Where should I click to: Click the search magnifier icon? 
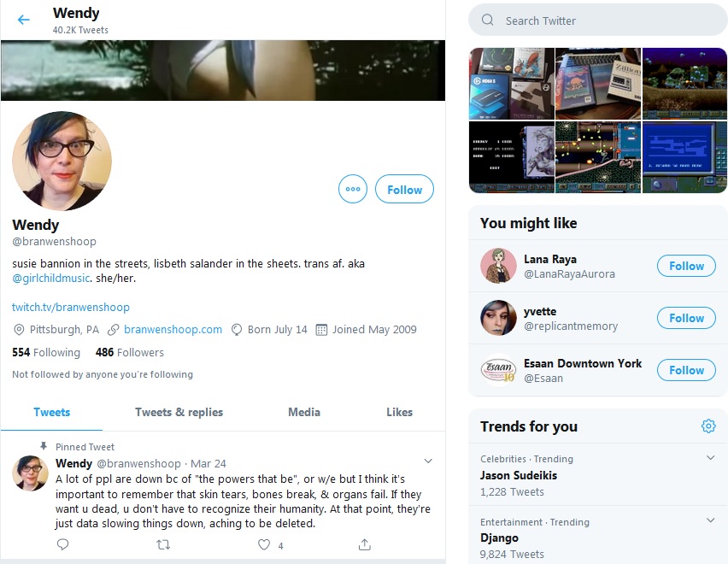point(488,20)
